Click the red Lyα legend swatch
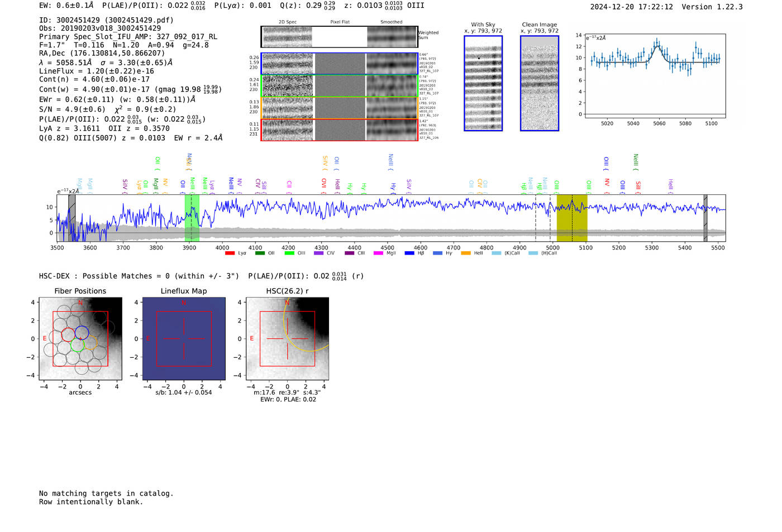Image resolution: width=782 pixels, height=532 pixels. (x=230, y=253)
